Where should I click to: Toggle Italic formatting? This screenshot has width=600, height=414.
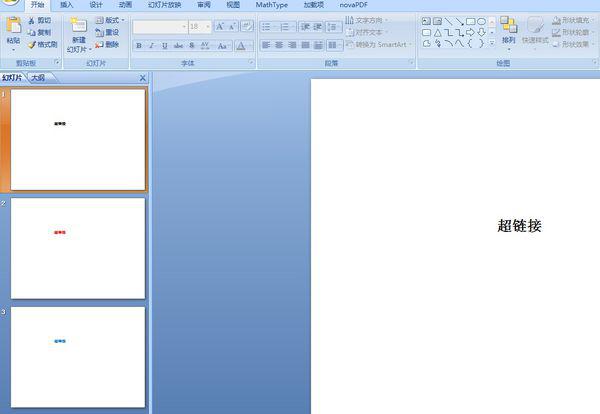pyautogui.click(x=152, y=46)
